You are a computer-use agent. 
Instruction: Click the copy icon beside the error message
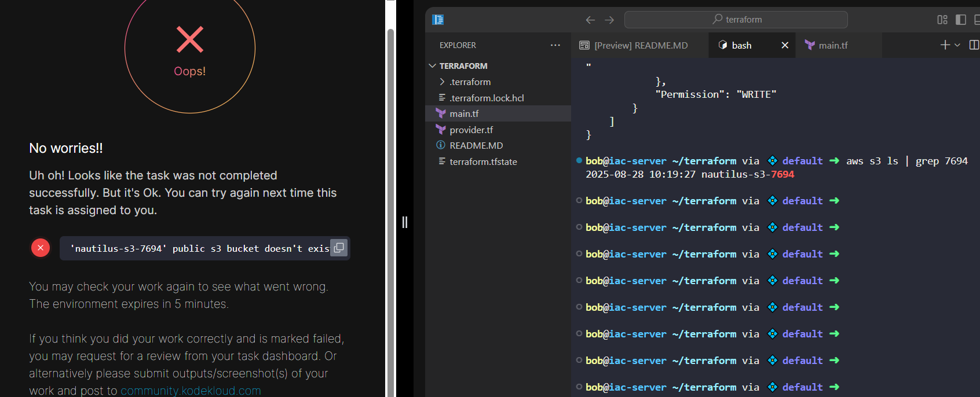(339, 248)
